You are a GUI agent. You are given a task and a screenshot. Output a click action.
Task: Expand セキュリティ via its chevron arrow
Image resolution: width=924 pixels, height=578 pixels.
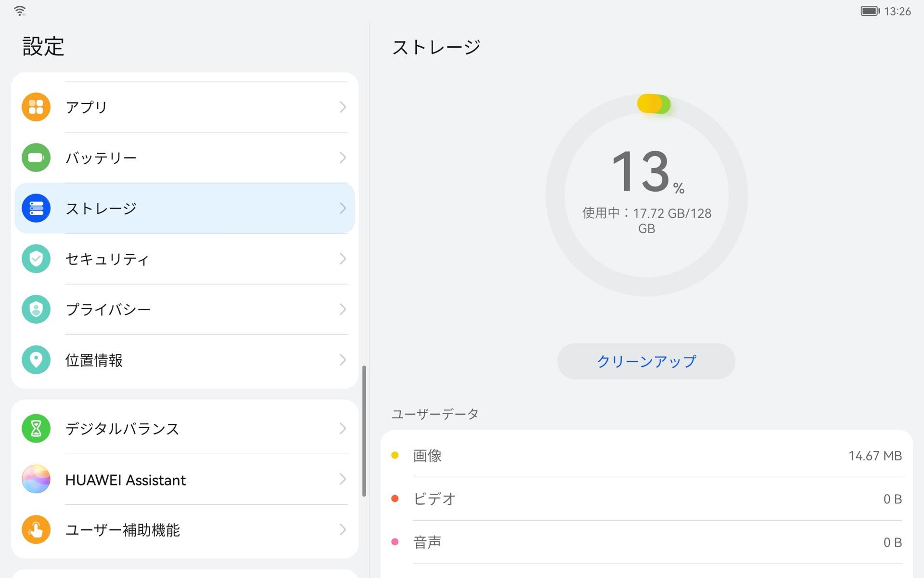(342, 259)
